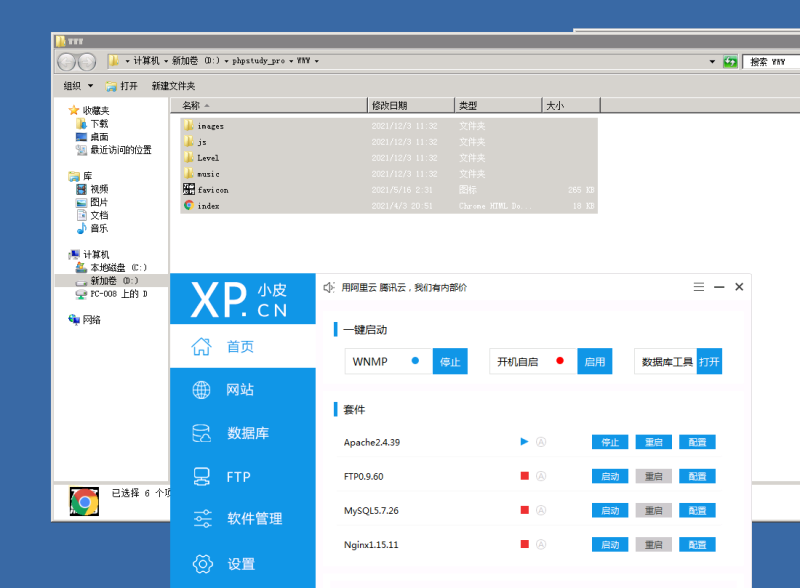800x588 pixels.
Task: Open Nginx1.15.11 配置 configuration
Action: pos(697,545)
